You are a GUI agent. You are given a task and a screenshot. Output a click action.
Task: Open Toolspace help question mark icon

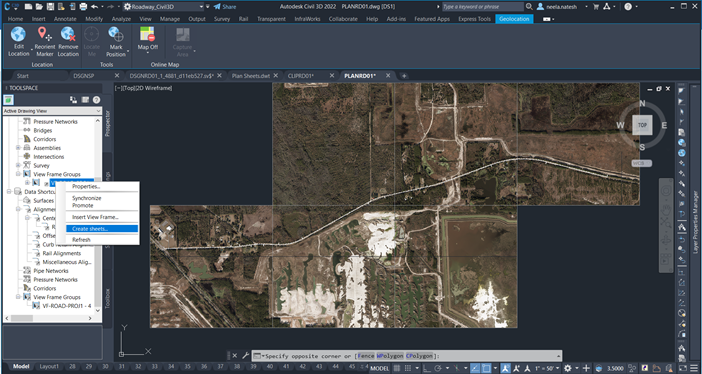click(96, 100)
